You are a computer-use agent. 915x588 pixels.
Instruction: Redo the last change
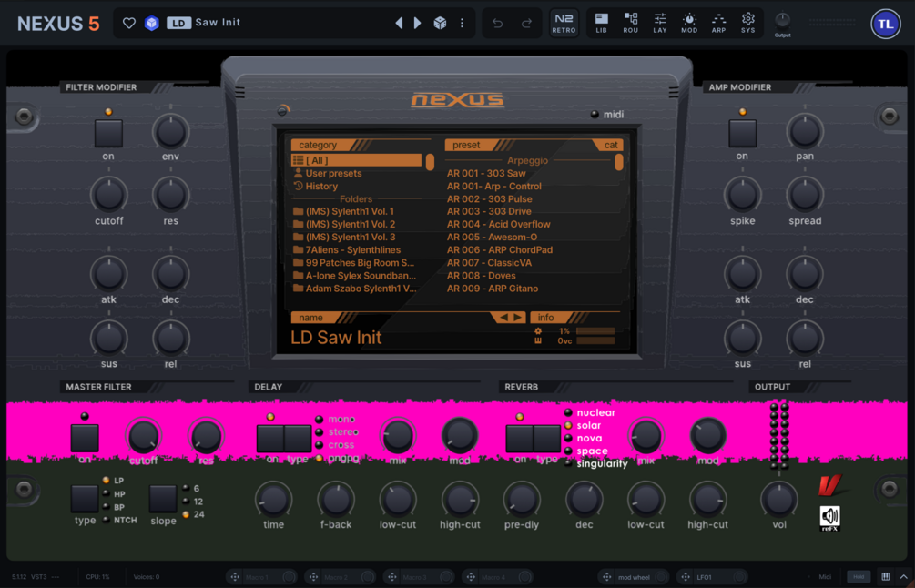(526, 23)
